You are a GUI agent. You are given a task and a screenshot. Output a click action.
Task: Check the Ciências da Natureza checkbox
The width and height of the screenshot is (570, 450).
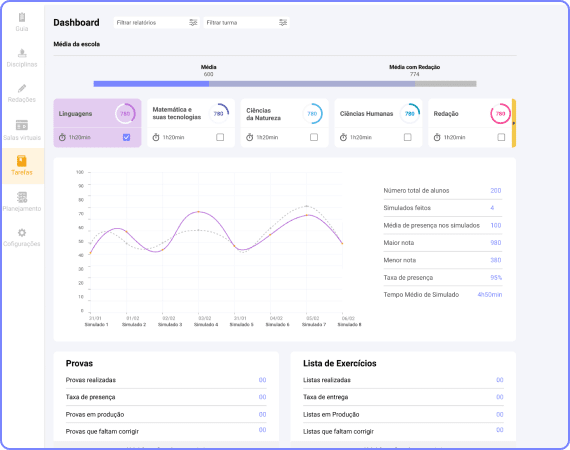click(x=314, y=137)
